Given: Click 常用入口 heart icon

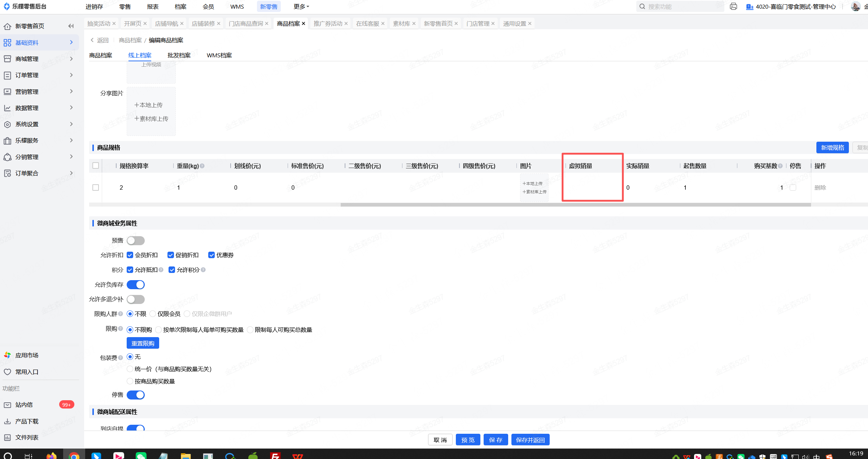Looking at the screenshot, I should pos(7,372).
